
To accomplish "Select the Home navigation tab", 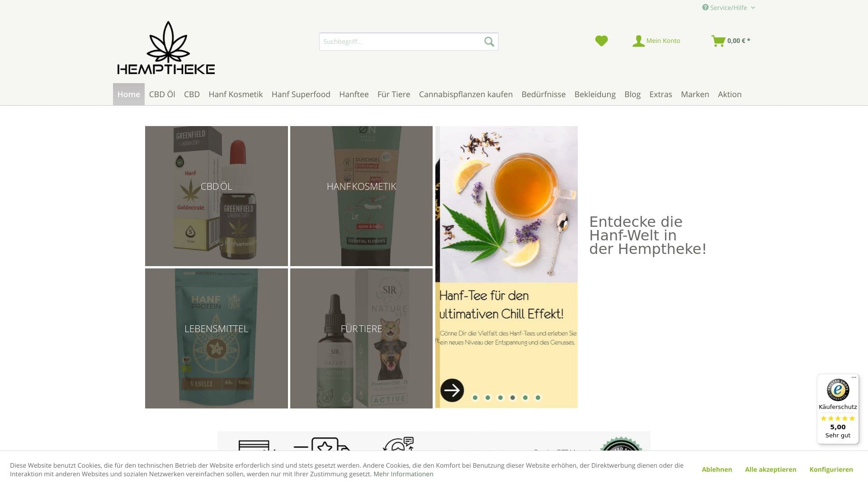I will tap(128, 94).
